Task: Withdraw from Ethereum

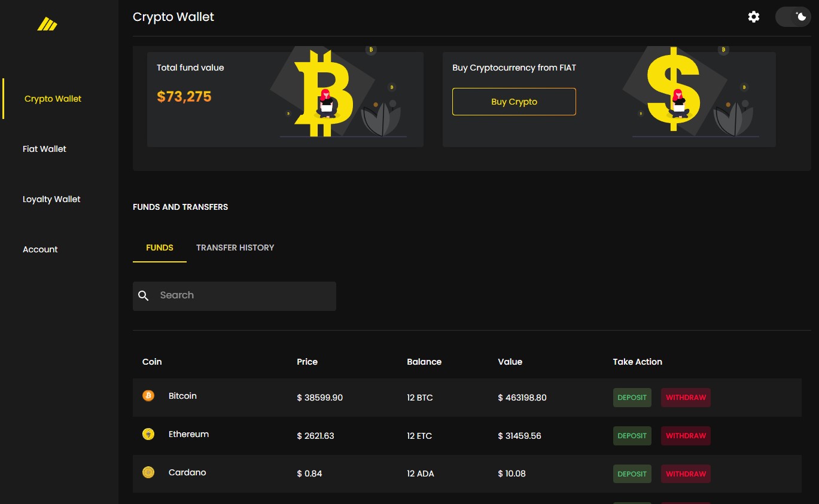Action: click(x=686, y=436)
